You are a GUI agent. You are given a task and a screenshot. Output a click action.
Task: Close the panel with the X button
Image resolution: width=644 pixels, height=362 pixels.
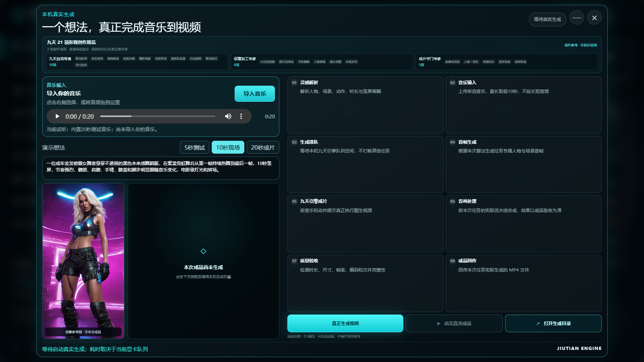pyautogui.click(x=594, y=18)
